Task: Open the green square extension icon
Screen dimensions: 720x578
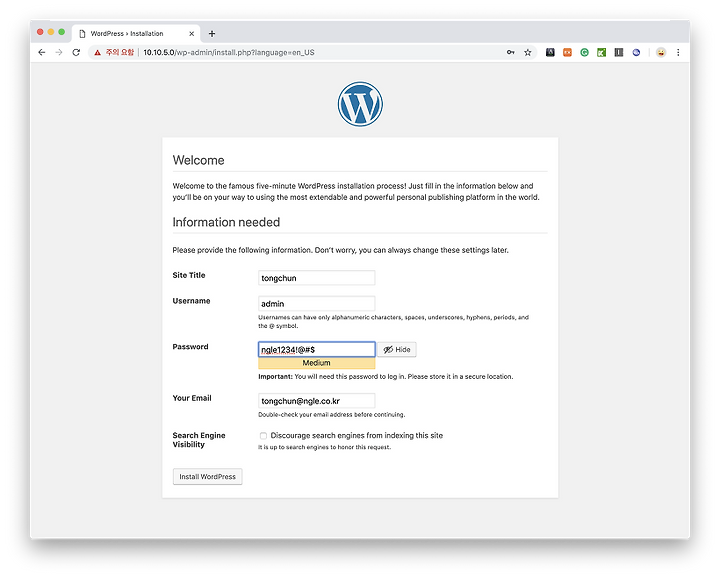Action: [602, 52]
